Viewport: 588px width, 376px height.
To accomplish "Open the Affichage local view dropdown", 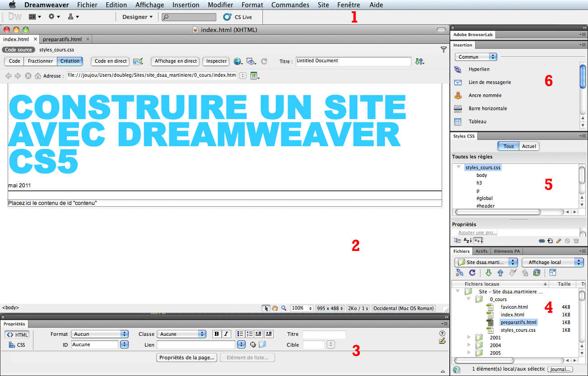I will coord(553,262).
